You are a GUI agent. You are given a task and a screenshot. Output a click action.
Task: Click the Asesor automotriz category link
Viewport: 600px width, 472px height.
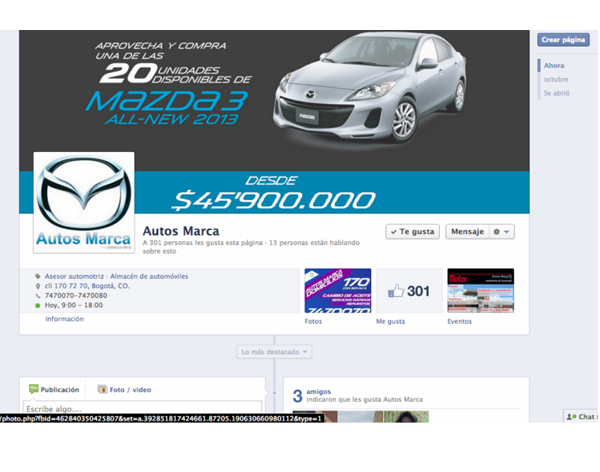[74, 276]
